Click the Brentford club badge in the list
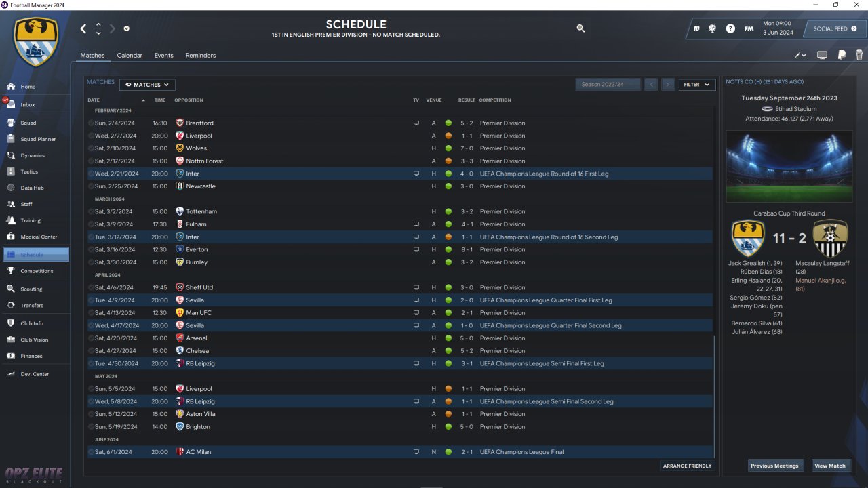The image size is (868, 488). 180,123
